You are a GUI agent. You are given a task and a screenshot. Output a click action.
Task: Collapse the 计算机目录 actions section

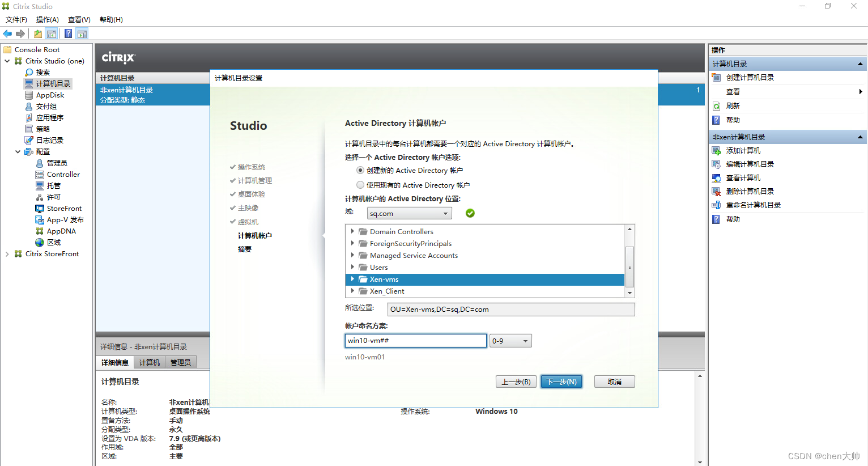tap(860, 64)
